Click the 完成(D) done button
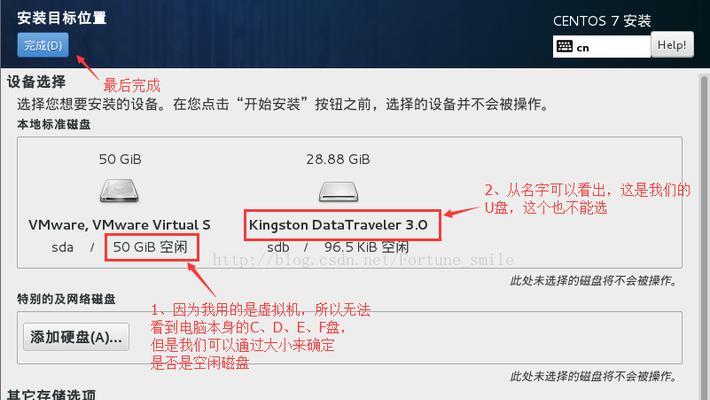This screenshot has width=710, height=400. 43,45
